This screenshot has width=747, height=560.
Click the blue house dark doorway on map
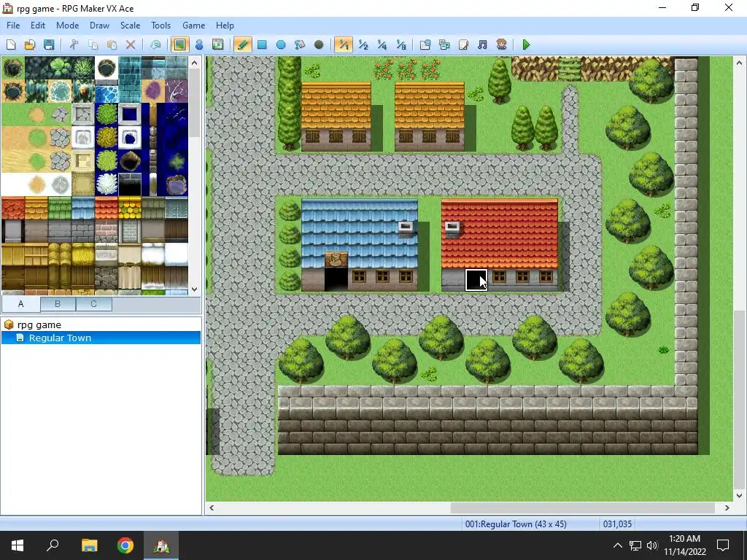click(336, 279)
